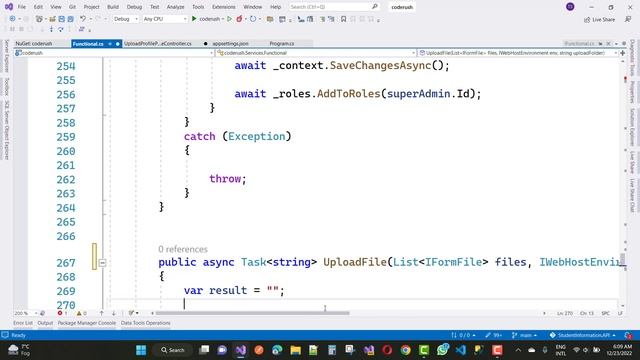This screenshot has width=640, height=360.
Task: Click the git changes 0 / 0 indicator
Action: 463,335
